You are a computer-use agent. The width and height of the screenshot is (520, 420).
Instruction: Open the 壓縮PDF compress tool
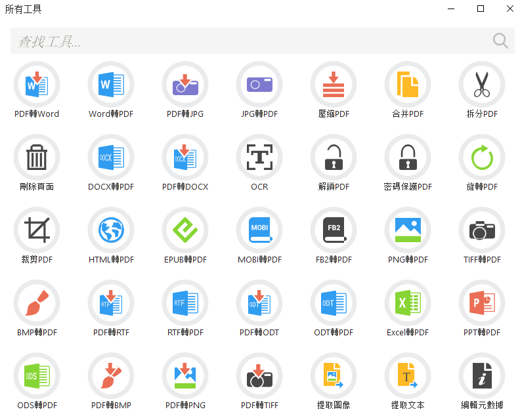click(x=334, y=85)
